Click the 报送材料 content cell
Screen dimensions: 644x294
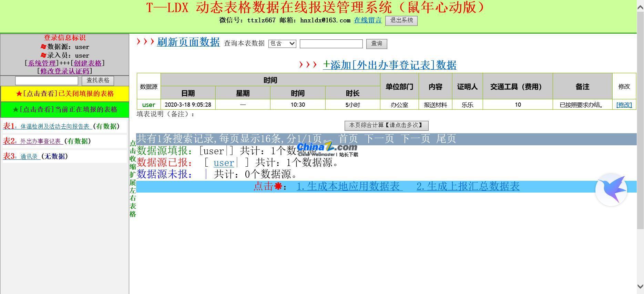[x=436, y=105]
